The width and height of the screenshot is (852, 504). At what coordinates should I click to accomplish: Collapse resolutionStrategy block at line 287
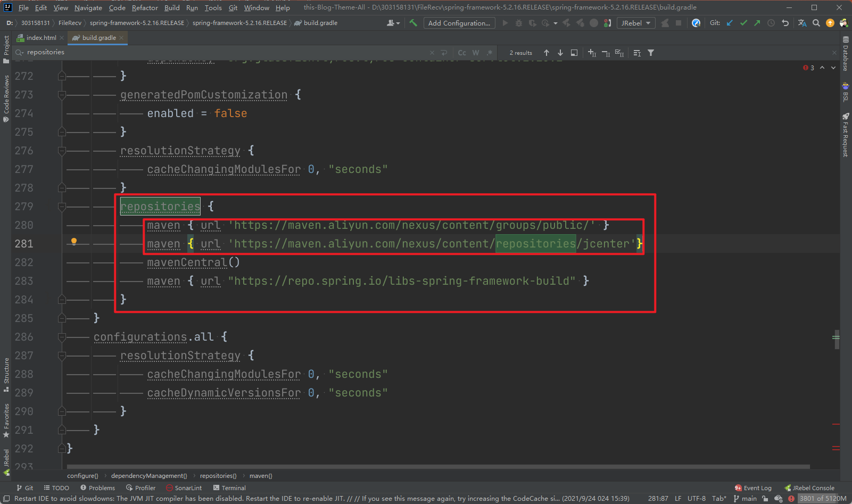62,356
